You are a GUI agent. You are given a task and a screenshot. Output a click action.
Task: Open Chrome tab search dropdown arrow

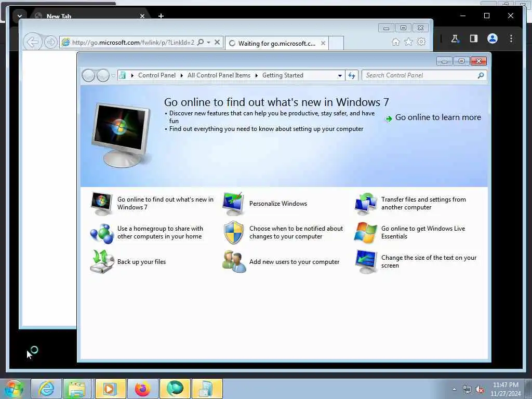[20, 16]
